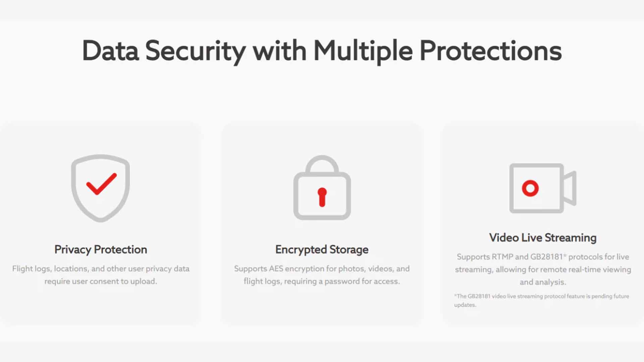Viewport: 644px width, 362px height.
Task: Open the Video Live Streaming card
Action: pos(543,224)
